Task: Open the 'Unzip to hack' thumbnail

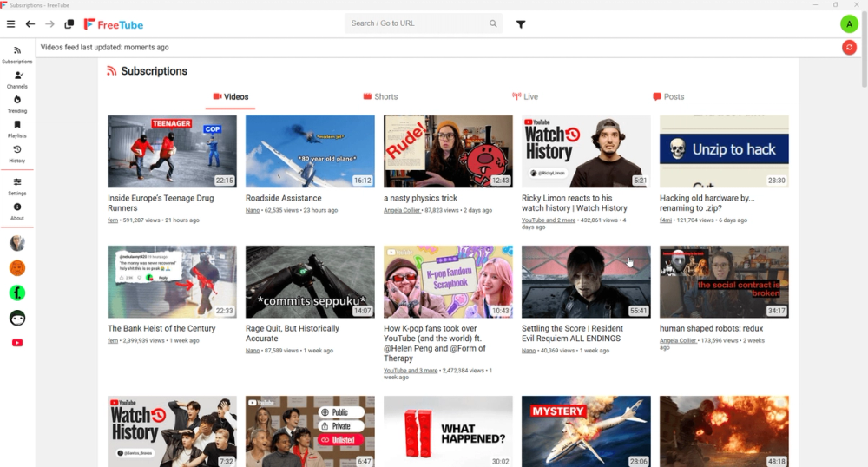Action: point(724,152)
